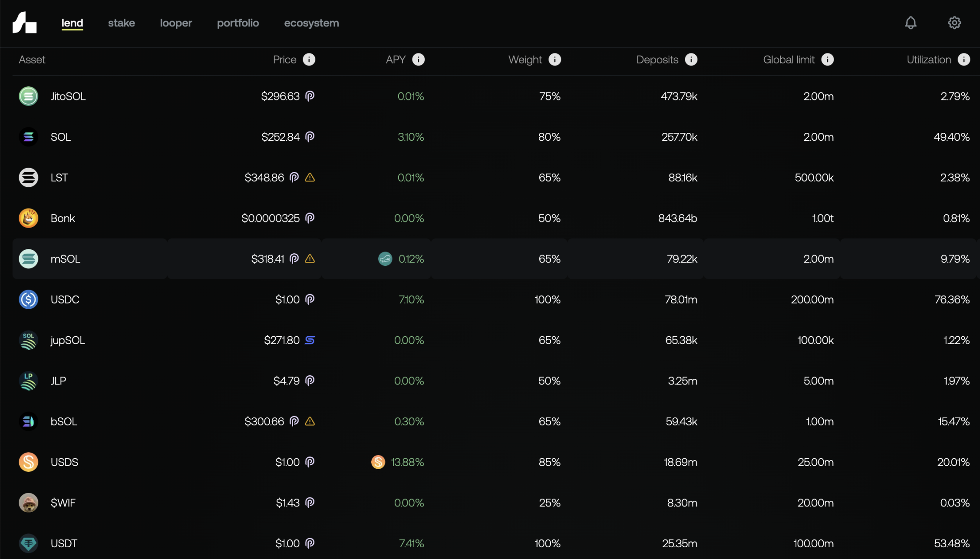
Task: Click the APY info icon
Action: tap(418, 60)
